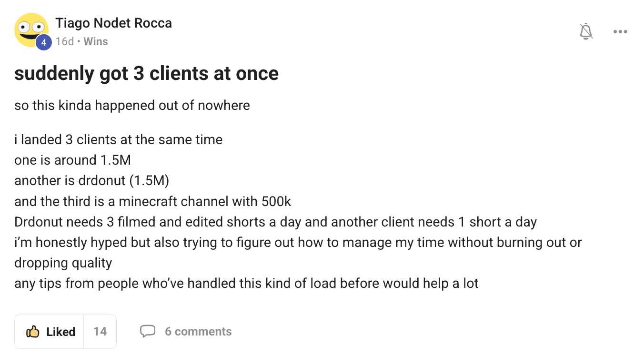Open the Wins category link

96,41
